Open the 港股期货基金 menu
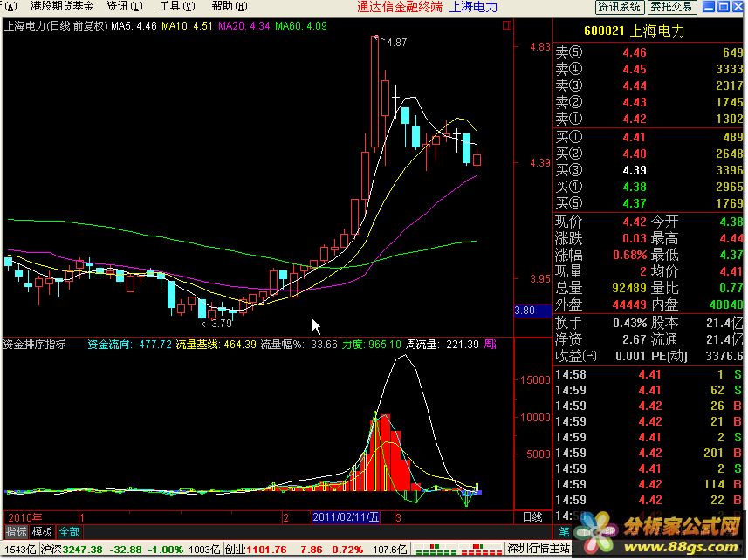 (x=62, y=6)
